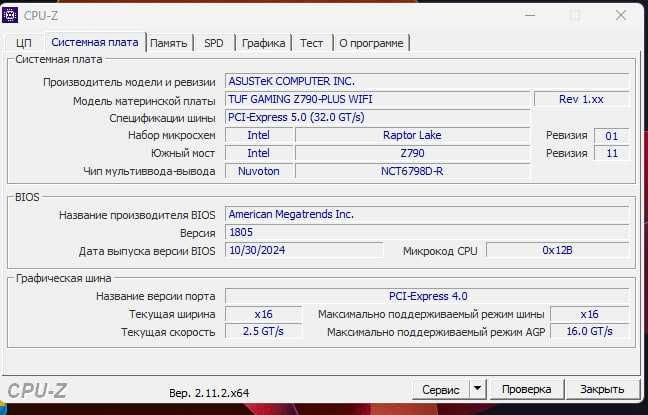Close the CPU-Z window with X
This screenshot has width=648, height=415.
coord(621,16)
